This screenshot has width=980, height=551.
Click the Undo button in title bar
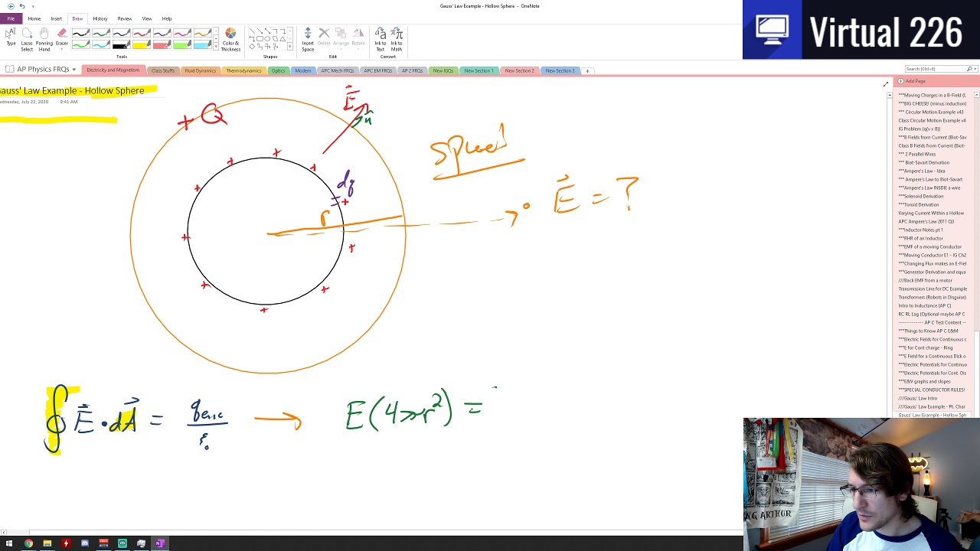[x=21, y=6]
